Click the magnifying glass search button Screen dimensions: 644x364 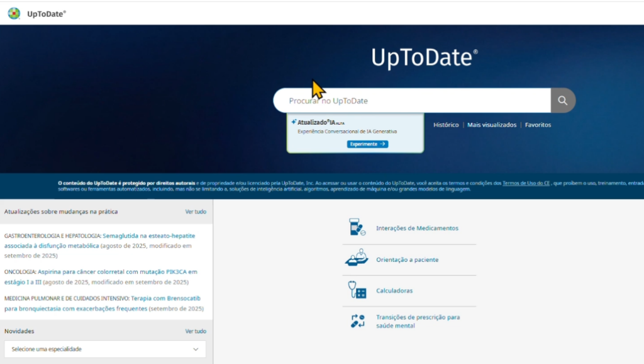(x=563, y=101)
